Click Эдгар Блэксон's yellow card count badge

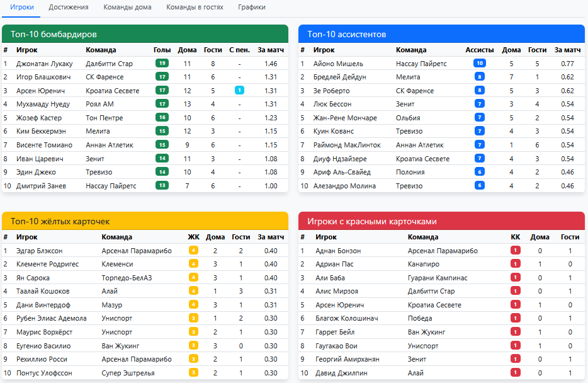coord(194,251)
